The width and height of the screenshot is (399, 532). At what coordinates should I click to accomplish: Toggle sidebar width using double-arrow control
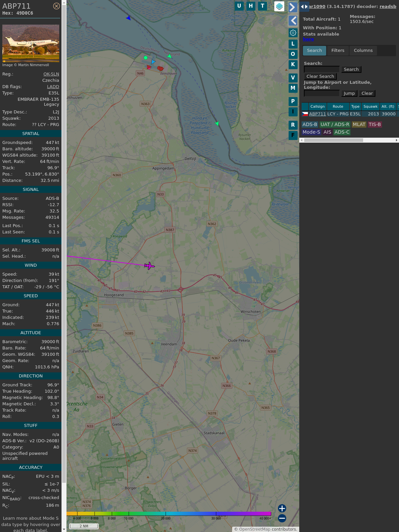[x=304, y=6]
